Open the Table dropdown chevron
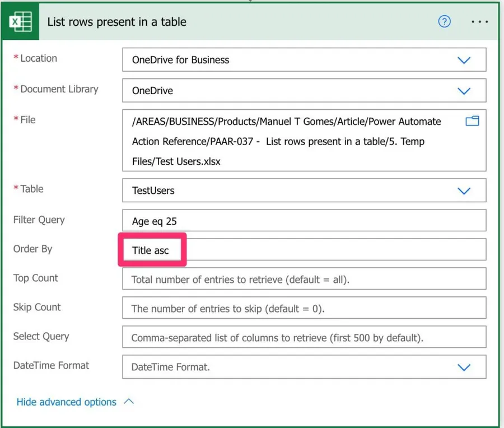Screen dimensions: 504x428 tap(464, 190)
